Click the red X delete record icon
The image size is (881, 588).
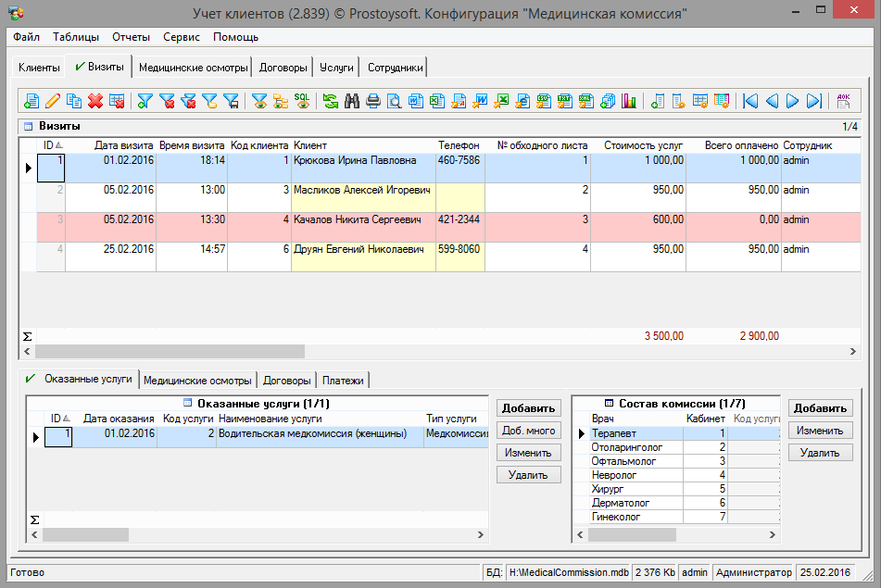click(95, 101)
